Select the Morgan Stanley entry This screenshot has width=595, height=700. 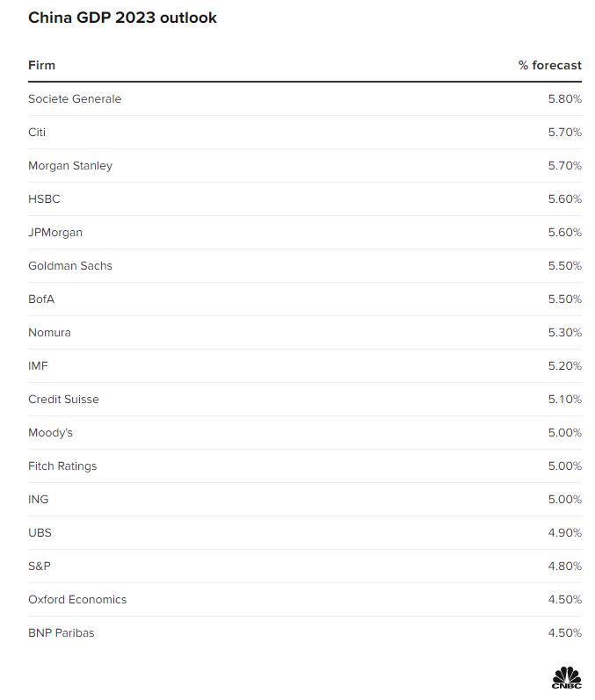[70, 166]
